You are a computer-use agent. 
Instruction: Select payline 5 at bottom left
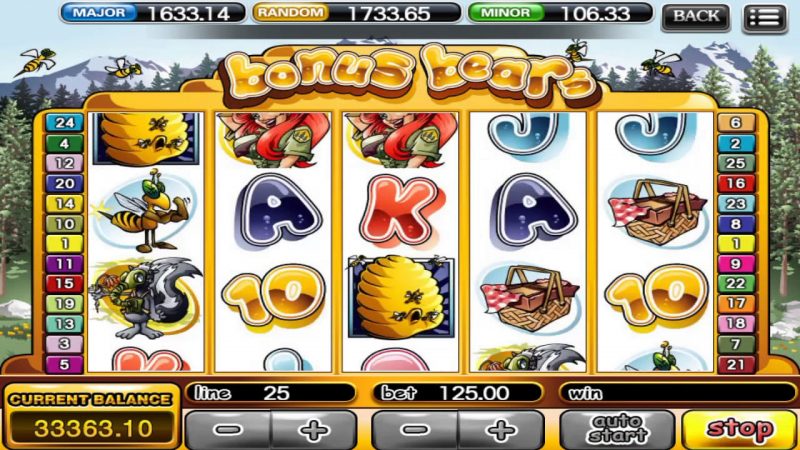65,364
